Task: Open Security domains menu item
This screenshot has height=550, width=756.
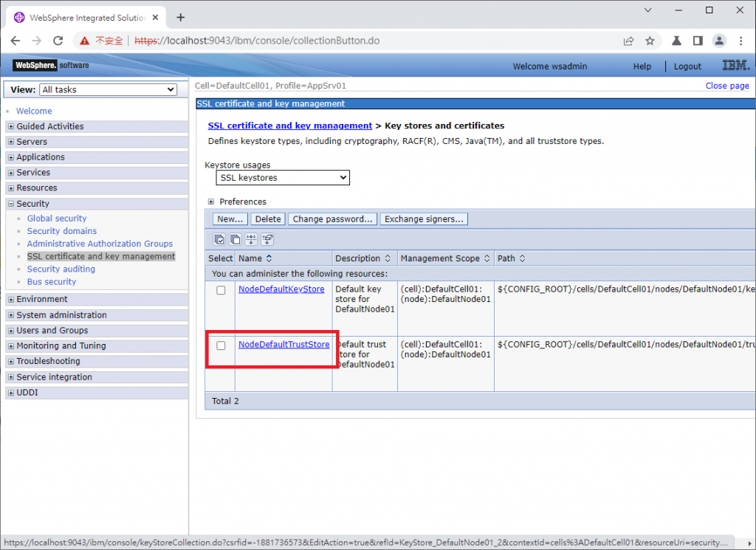Action: point(62,231)
